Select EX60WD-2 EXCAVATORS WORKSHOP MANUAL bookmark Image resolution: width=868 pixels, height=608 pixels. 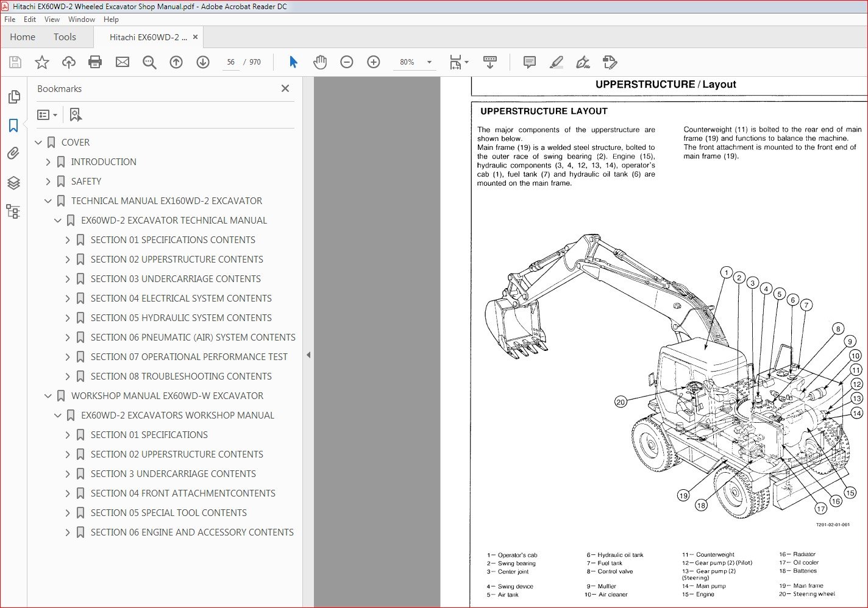(x=177, y=415)
